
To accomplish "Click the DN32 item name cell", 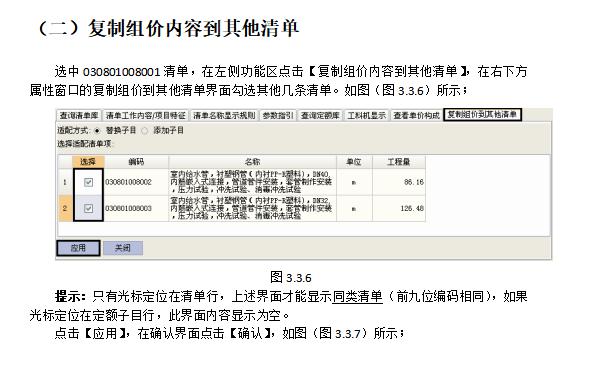I will 252,208.
